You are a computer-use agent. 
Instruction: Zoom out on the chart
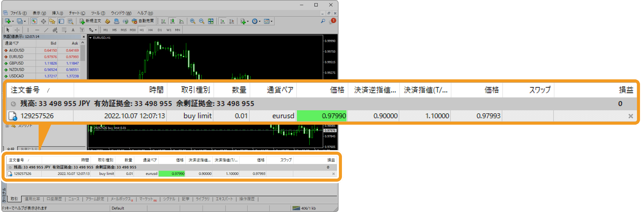pyautogui.click(x=201, y=21)
